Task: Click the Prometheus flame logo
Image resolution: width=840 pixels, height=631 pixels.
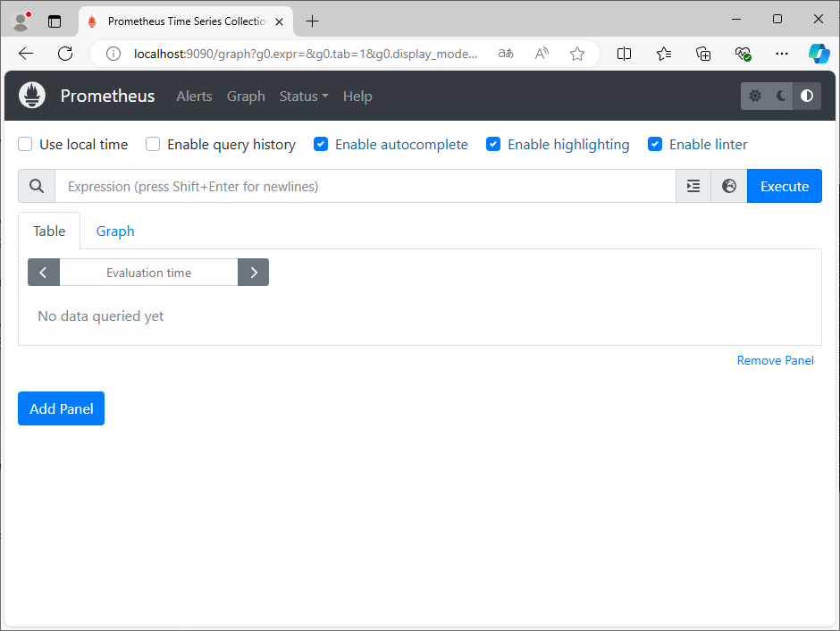Action: [32, 96]
